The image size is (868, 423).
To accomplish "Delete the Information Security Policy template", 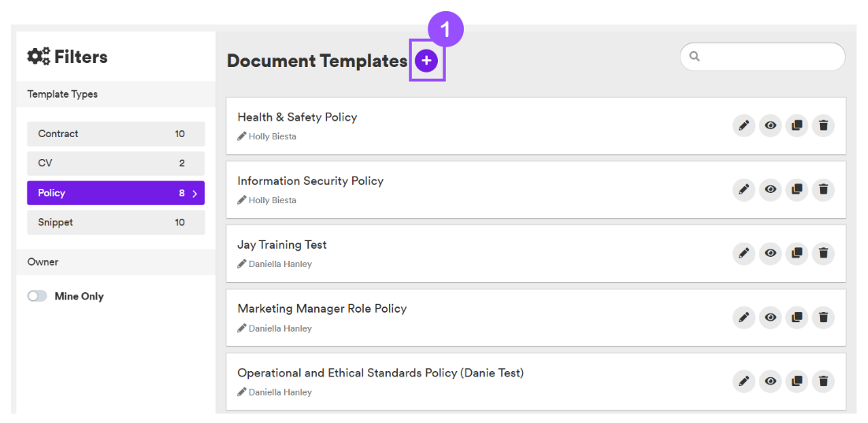I will tap(823, 189).
